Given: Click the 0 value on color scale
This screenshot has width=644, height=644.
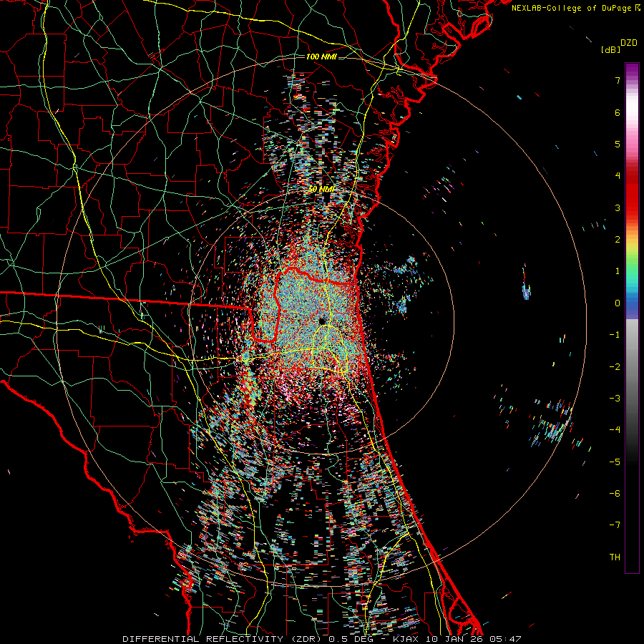Looking at the screenshot, I should 618,303.
